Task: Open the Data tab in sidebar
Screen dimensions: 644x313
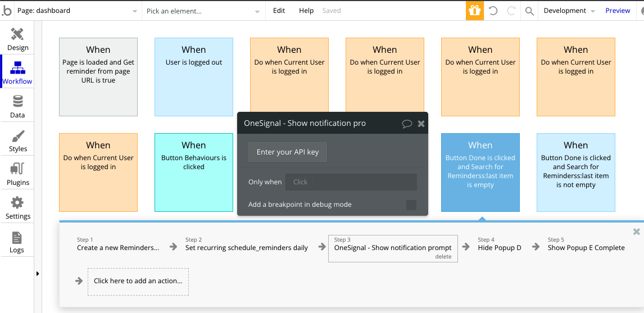Action: coord(17,107)
